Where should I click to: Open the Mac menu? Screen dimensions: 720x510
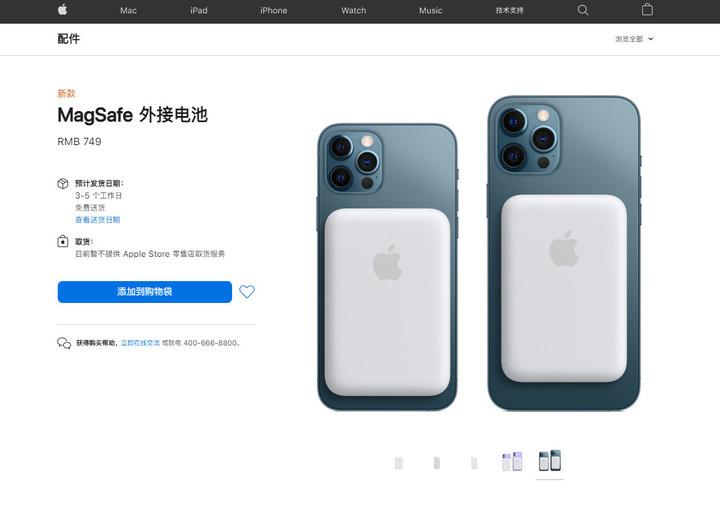[129, 10]
